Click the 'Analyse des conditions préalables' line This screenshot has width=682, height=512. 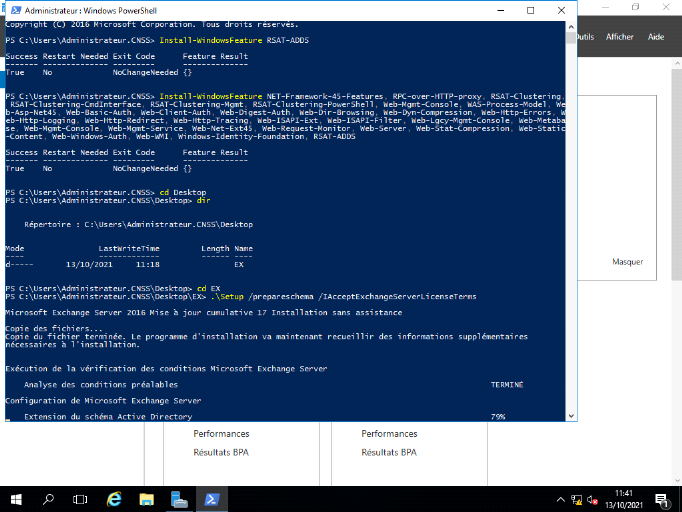tap(101, 385)
